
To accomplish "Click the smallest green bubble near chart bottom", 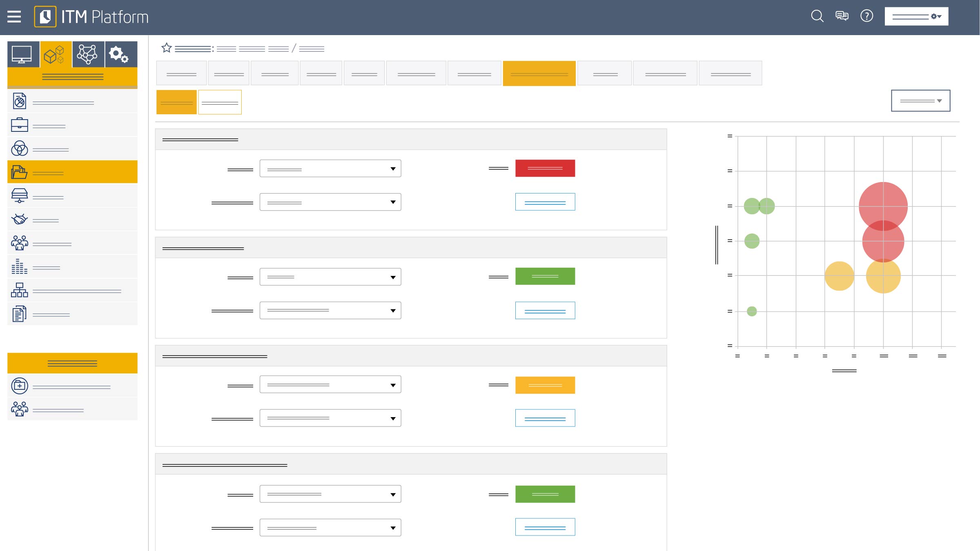I will click(752, 311).
